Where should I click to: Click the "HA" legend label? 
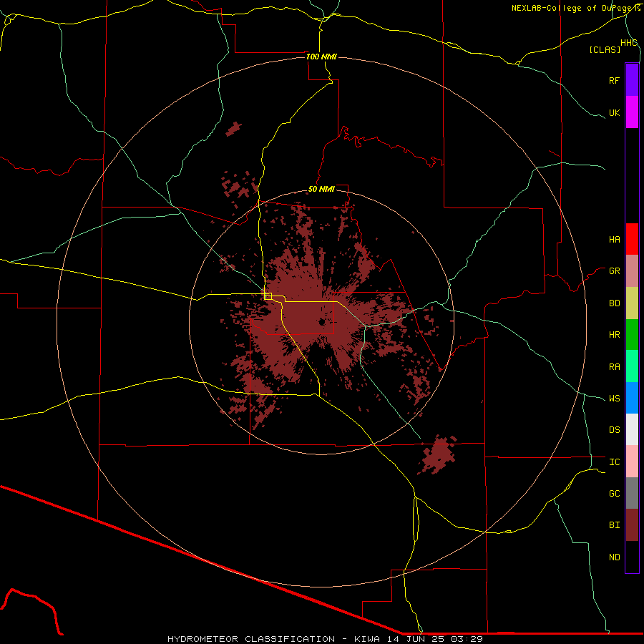614,240
